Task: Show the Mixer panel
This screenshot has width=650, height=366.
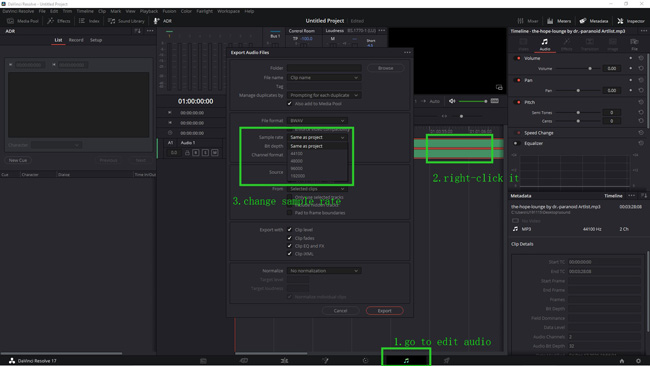Action: 528,21
